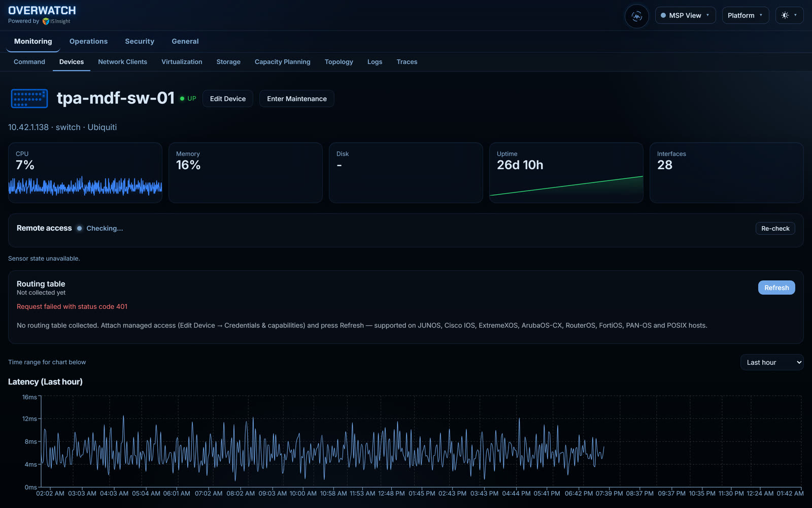Click the 'Time range for chart below' label
The height and width of the screenshot is (508, 812).
pos(47,362)
